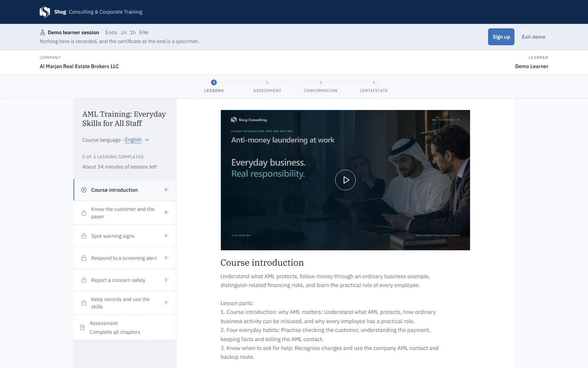Click the lock icon beside Report a concern safely
588x368 pixels.
click(84, 280)
